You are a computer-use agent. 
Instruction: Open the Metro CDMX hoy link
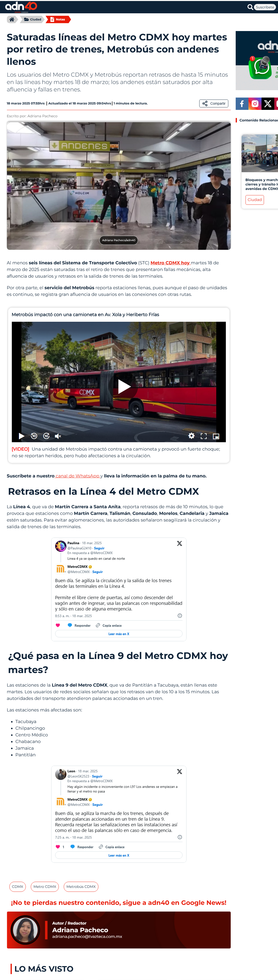(x=170, y=263)
